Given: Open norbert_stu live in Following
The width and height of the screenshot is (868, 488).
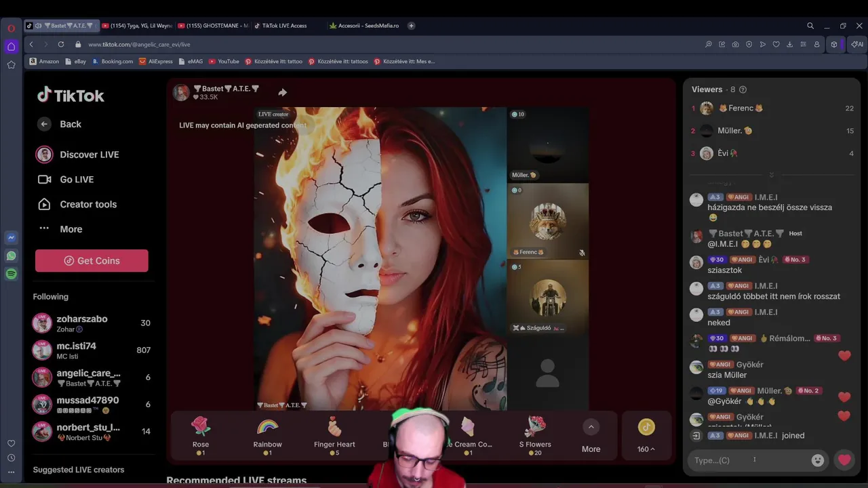Looking at the screenshot, I should pyautogui.click(x=92, y=432).
